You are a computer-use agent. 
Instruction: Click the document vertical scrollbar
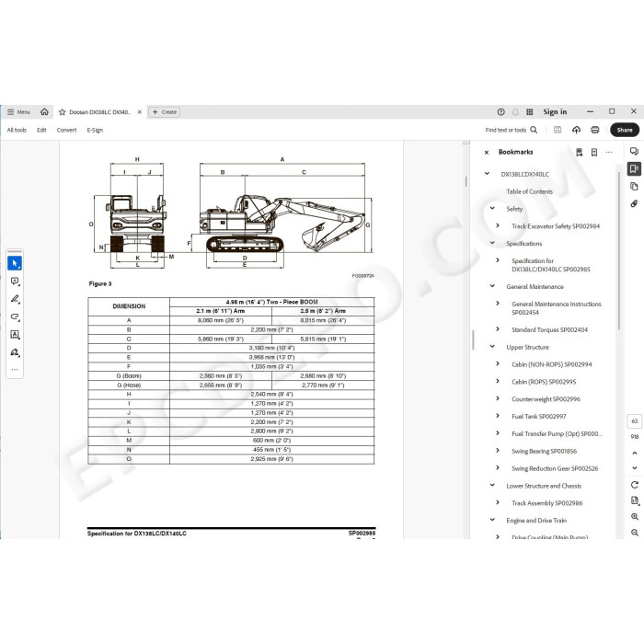coord(466,180)
